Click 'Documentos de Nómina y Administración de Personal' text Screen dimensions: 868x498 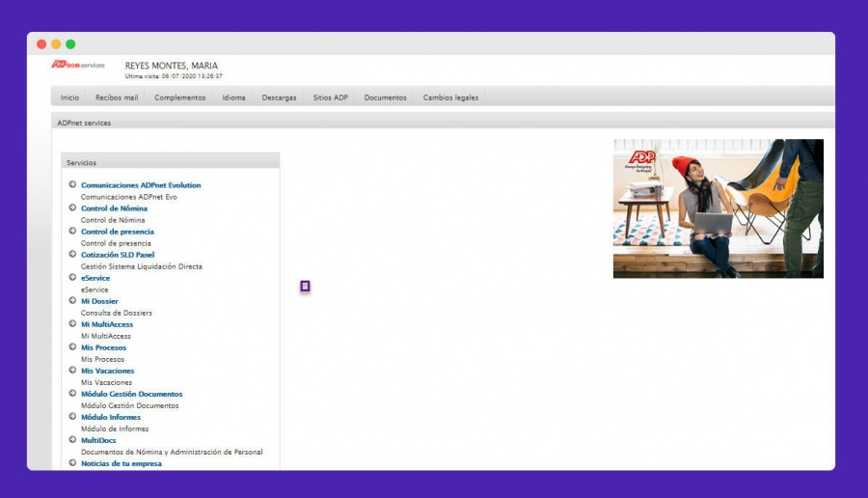[172, 452]
